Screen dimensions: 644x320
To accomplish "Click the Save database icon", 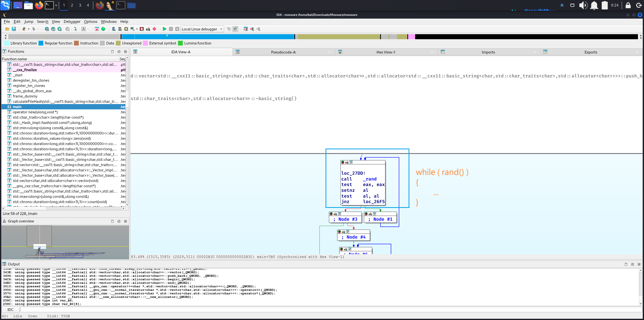I will [x=14, y=29].
